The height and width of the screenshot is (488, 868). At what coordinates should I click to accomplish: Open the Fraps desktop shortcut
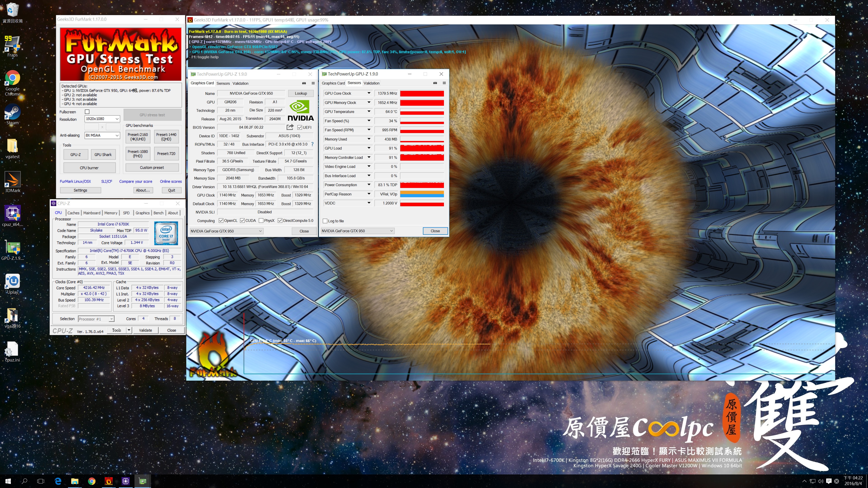[12, 47]
